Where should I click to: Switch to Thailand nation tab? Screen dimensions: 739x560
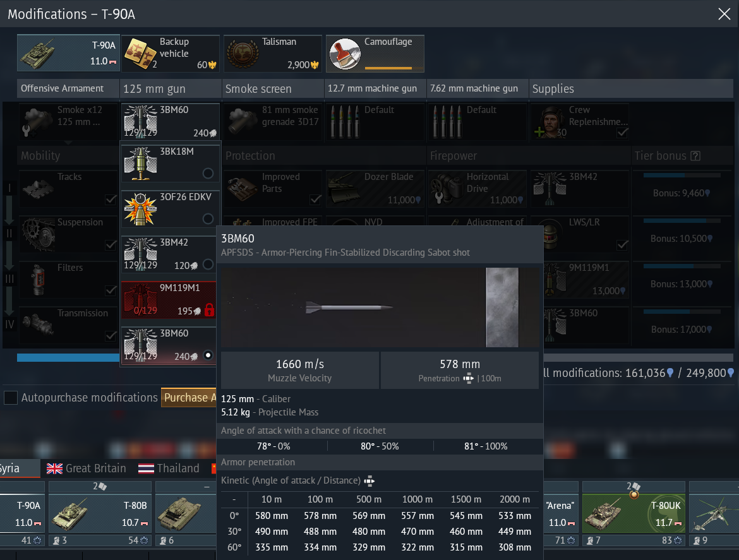(x=169, y=468)
